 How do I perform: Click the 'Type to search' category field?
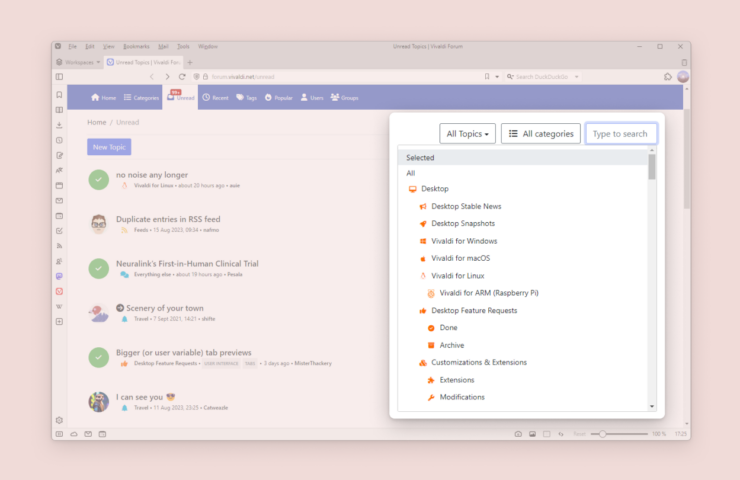(x=621, y=134)
